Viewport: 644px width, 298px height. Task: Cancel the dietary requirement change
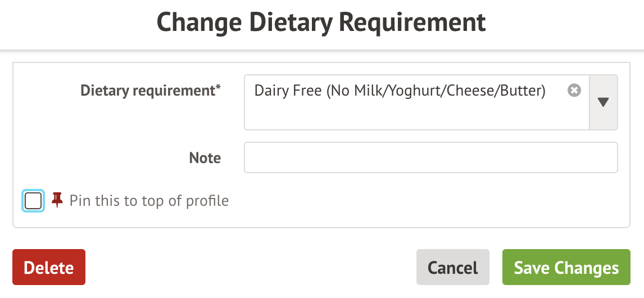[452, 268]
